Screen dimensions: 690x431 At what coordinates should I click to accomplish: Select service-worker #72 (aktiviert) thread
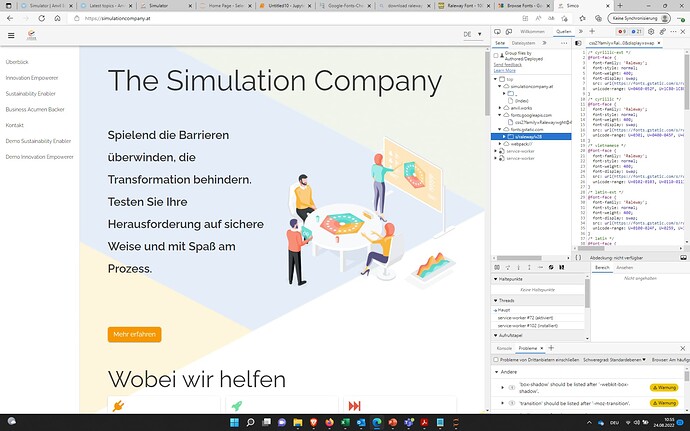point(525,318)
